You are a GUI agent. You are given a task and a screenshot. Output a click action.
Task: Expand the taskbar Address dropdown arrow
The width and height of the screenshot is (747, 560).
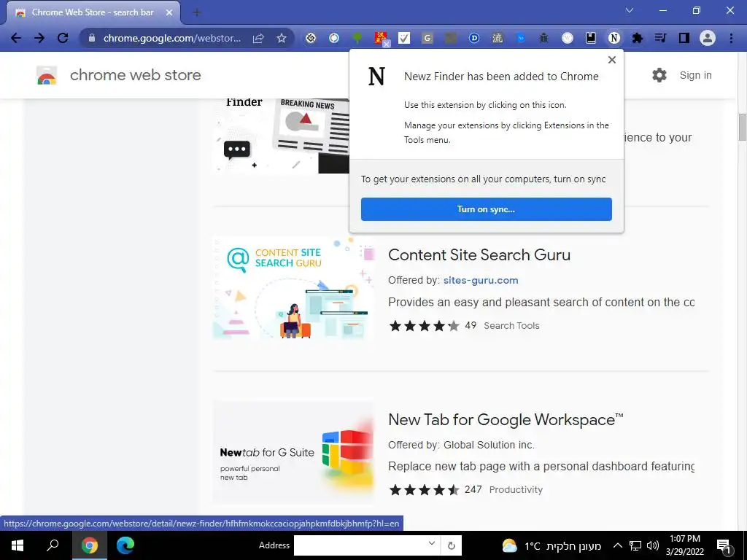pyautogui.click(x=432, y=543)
